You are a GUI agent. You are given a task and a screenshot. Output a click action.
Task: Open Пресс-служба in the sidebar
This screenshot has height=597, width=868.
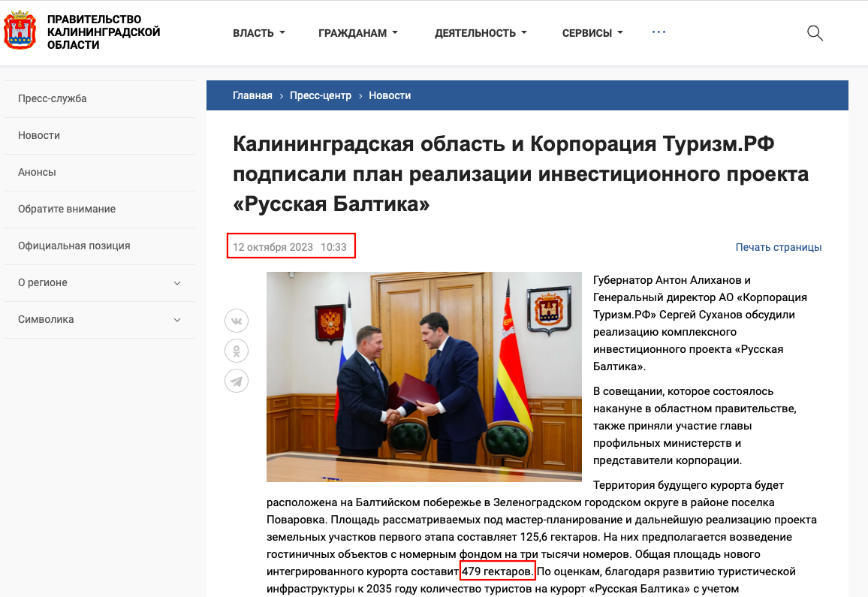point(100,98)
